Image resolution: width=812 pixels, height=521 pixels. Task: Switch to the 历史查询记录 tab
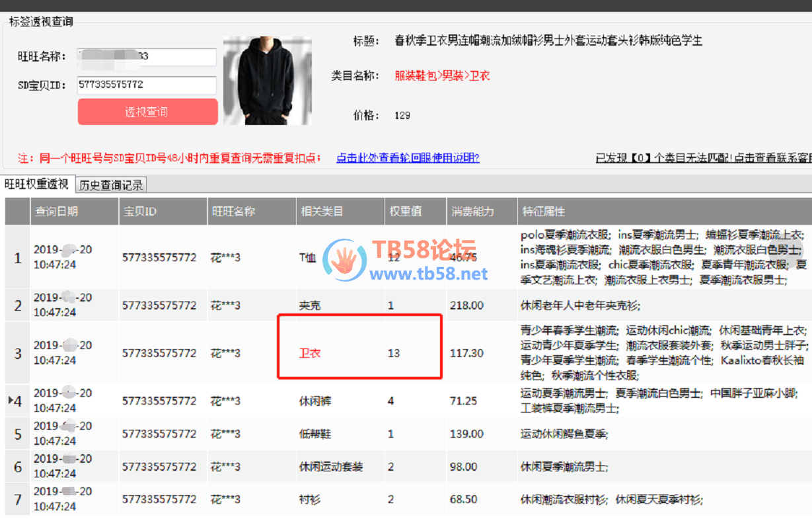(110, 185)
